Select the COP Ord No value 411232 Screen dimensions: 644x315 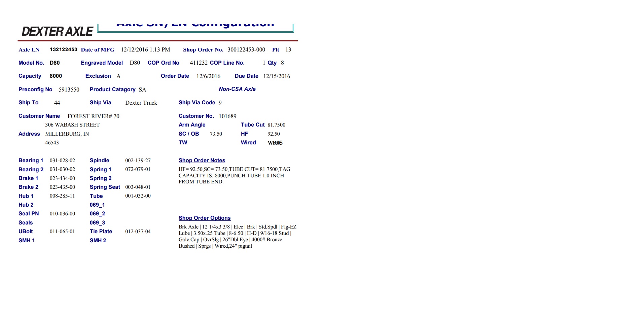click(199, 63)
